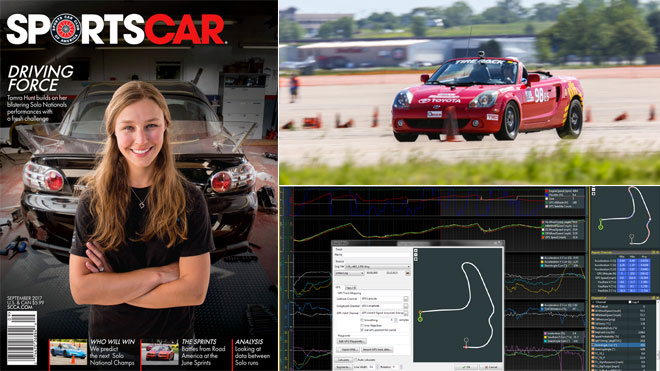The width and height of the screenshot is (660, 371).
Task: Confirm the dialog with OK
Action: (466, 367)
